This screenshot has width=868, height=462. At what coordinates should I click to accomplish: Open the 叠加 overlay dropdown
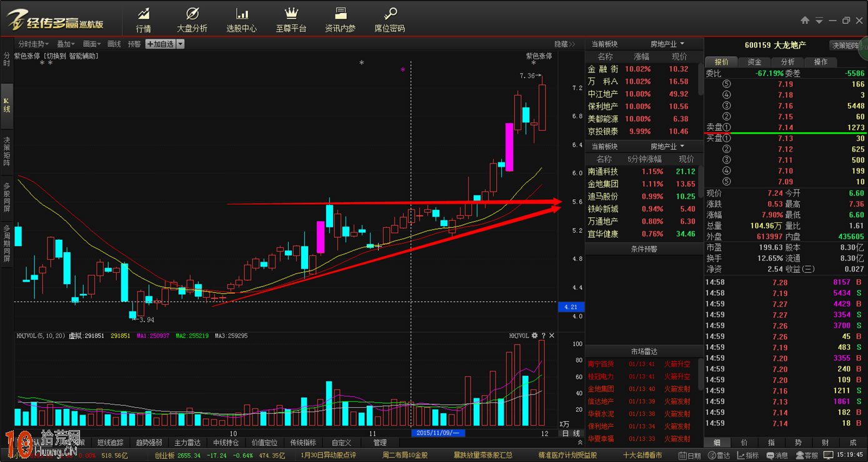point(66,44)
